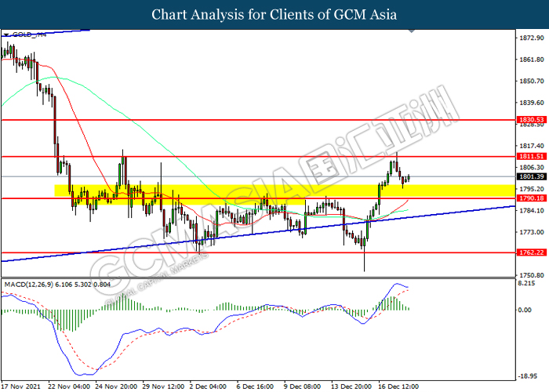Click the 2 Dec 04:00 time label
The width and height of the screenshot is (549, 392).
pos(208,387)
